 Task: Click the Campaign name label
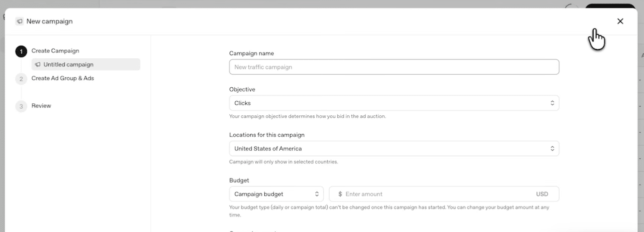pyautogui.click(x=251, y=53)
